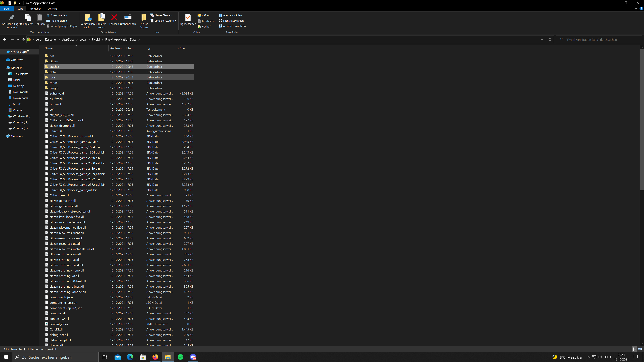Image resolution: width=644 pixels, height=362 pixels.
Task: Open the Ansicht ribbon tab
Action: (52, 9)
